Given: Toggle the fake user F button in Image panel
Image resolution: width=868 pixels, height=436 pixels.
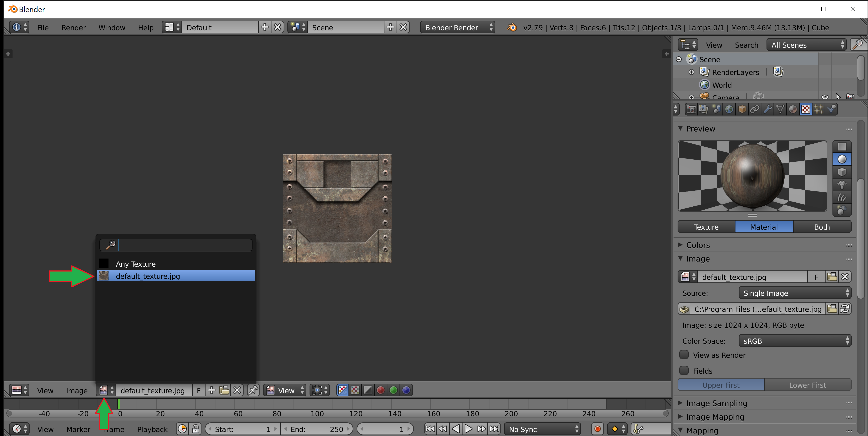Looking at the screenshot, I should (817, 277).
